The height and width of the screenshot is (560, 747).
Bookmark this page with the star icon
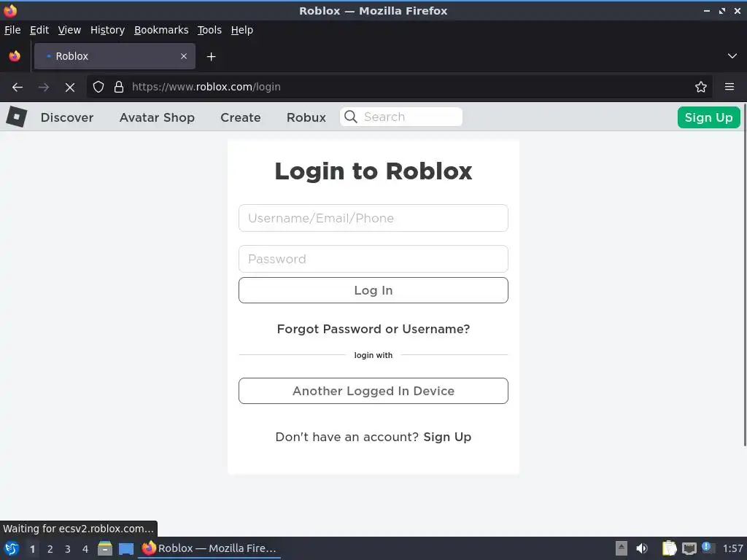coord(700,87)
